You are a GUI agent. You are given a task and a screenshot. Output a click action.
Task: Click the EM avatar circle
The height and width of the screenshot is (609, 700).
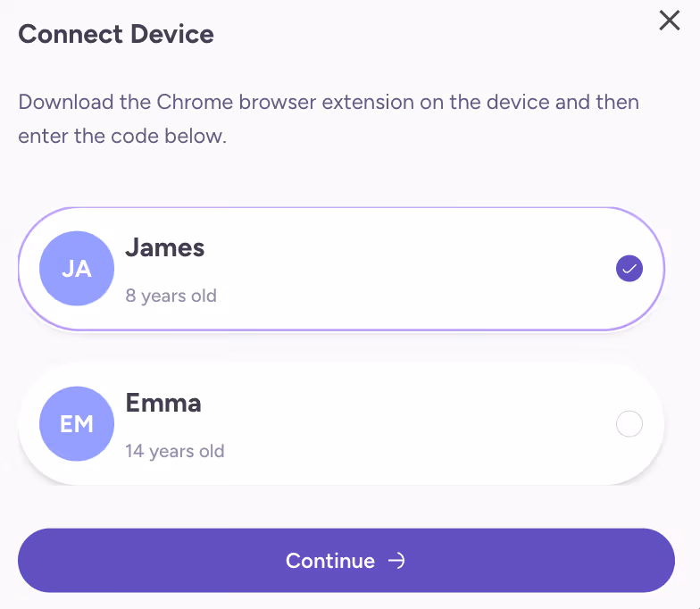(77, 423)
